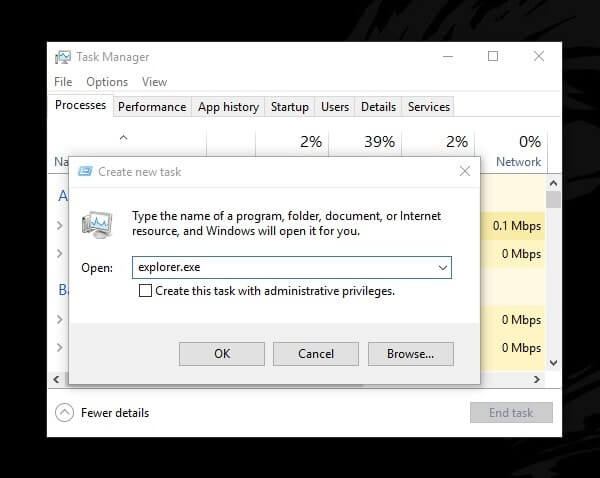Screen dimensions: 600x478
Task: Click the Run monitor icon beside description
Action: coord(97,225)
